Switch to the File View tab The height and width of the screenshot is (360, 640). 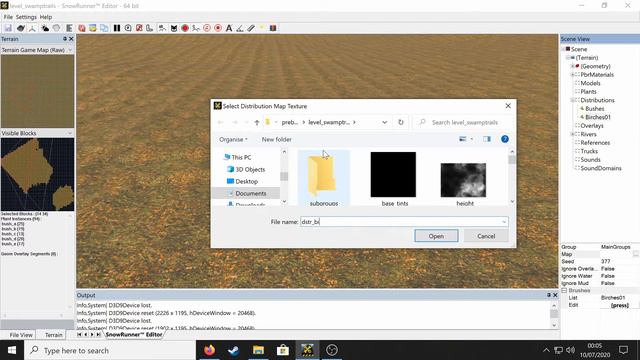coord(21,335)
